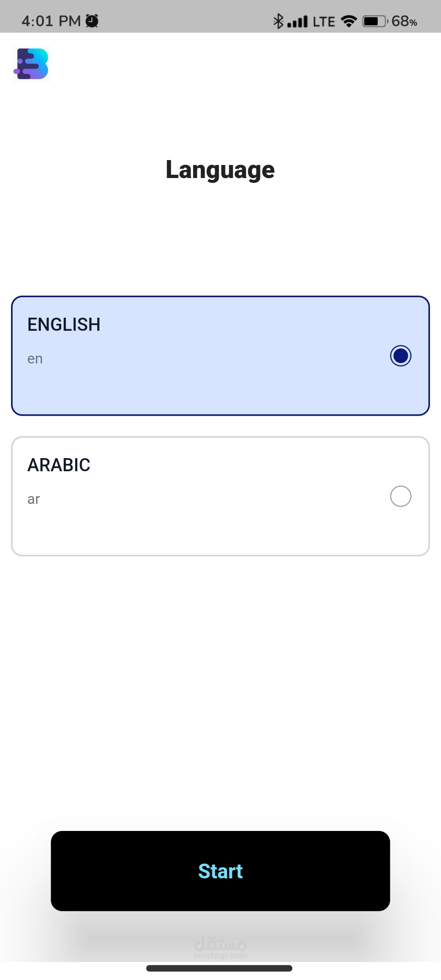This screenshot has width=441, height=980.
Task: Tap the Bluetooth status icon
Action: click(278, 21)
